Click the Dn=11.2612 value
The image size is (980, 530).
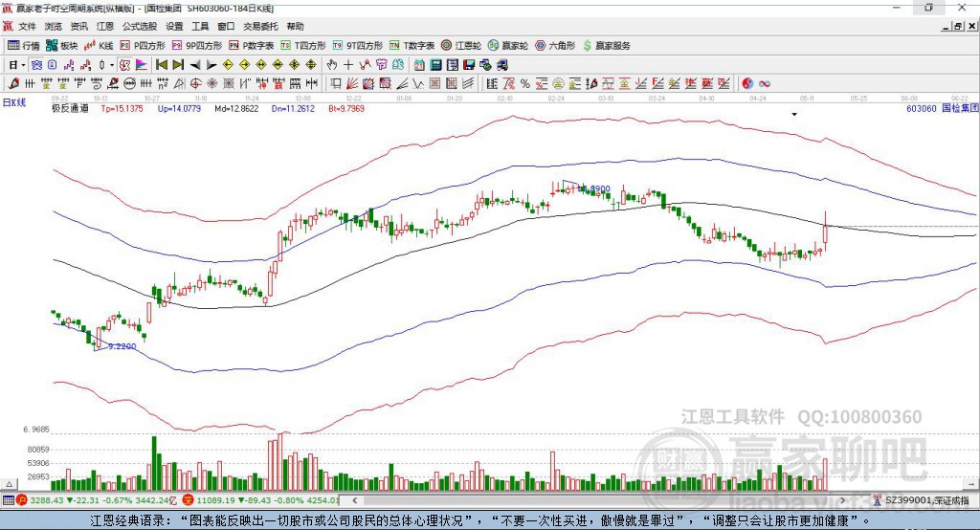(293, 108)
